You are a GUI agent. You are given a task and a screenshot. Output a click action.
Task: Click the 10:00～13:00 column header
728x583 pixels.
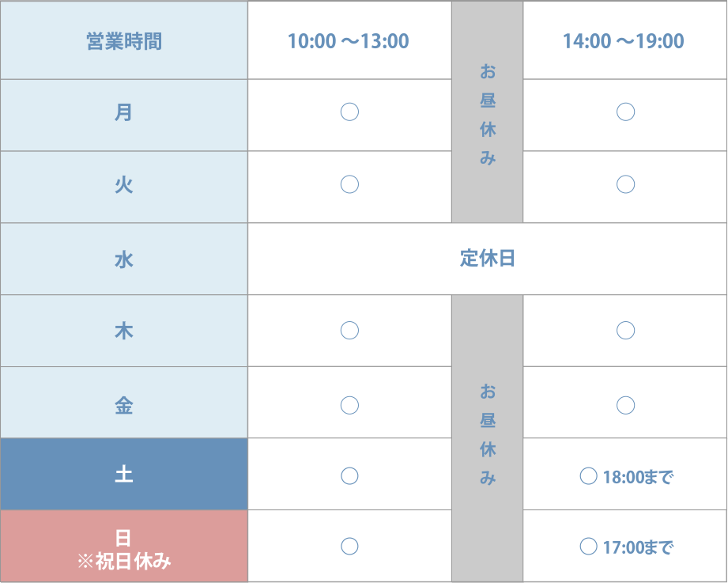coord(349,41)
